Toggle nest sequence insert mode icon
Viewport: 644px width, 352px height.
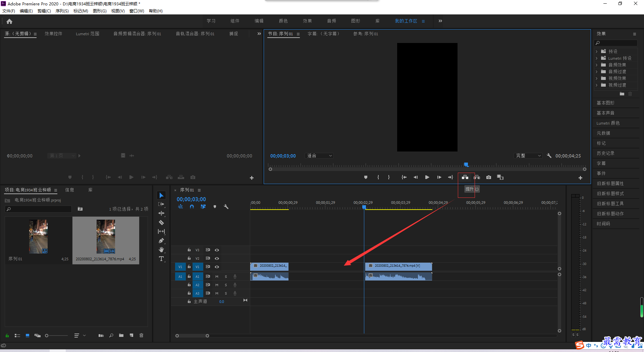(180, 207)
